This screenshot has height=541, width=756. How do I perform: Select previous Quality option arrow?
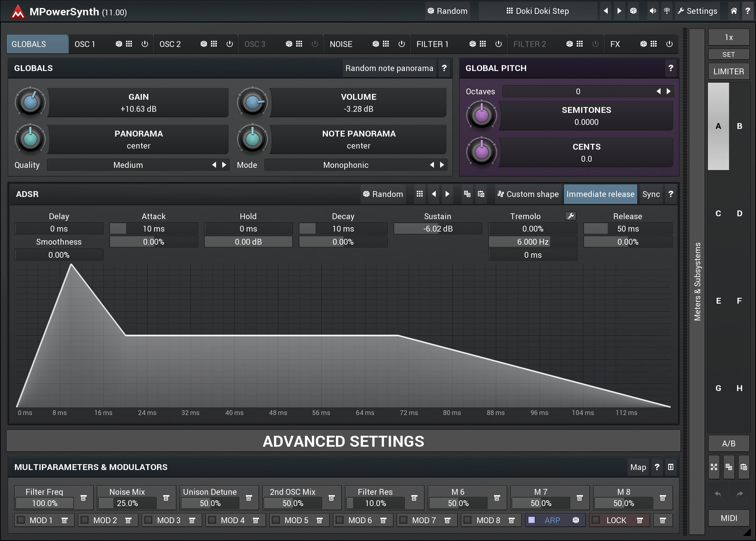pos(214,165)
